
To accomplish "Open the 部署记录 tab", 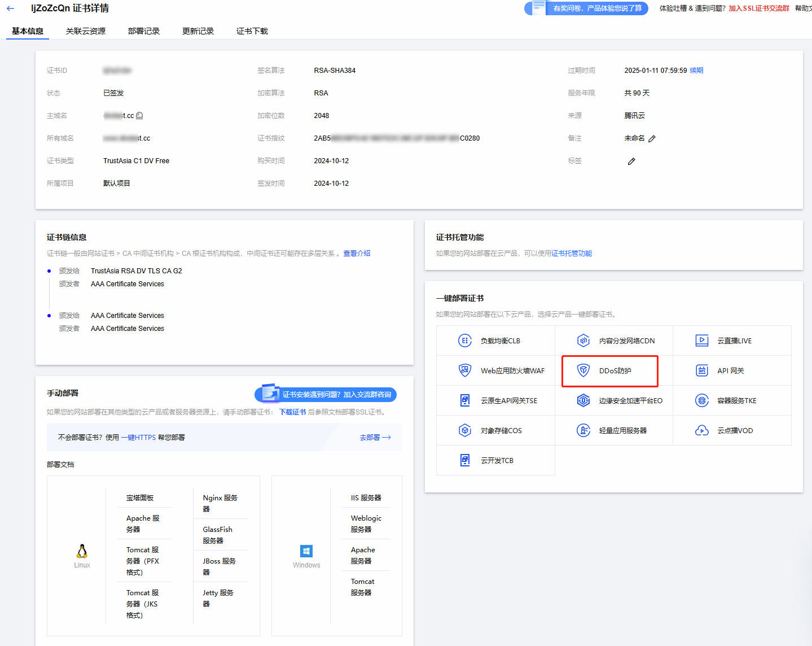I will (144, 31).
